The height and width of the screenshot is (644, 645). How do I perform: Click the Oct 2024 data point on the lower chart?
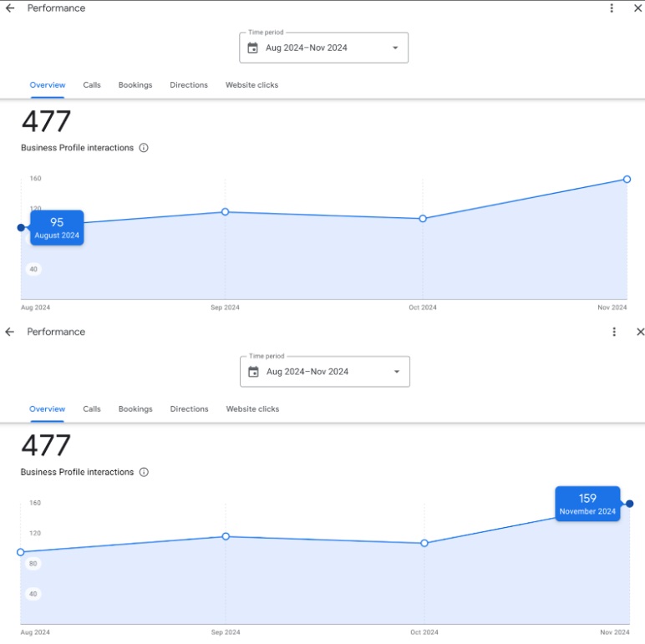point(424,543)
